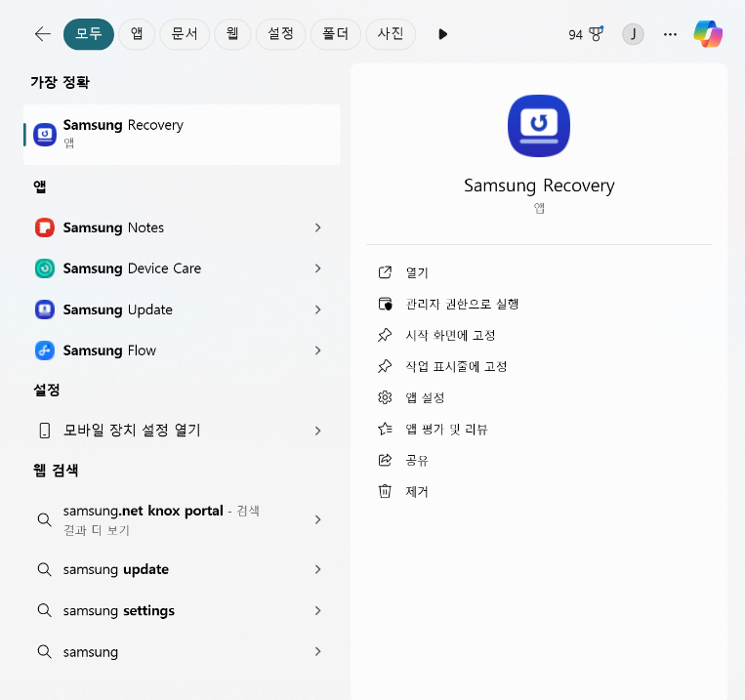745x700 pixels.
Task: Click the Samsung Flow app icon
Action: [45, 350]
